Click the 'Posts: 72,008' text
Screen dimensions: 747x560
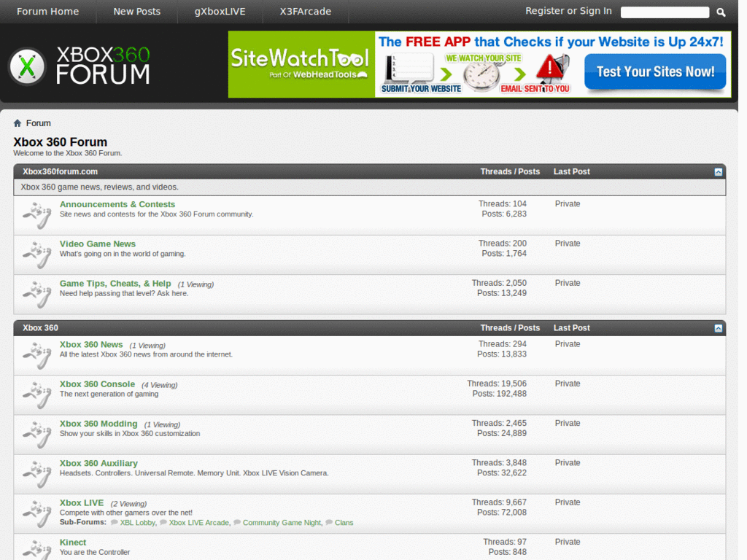(x=502, y=513)
